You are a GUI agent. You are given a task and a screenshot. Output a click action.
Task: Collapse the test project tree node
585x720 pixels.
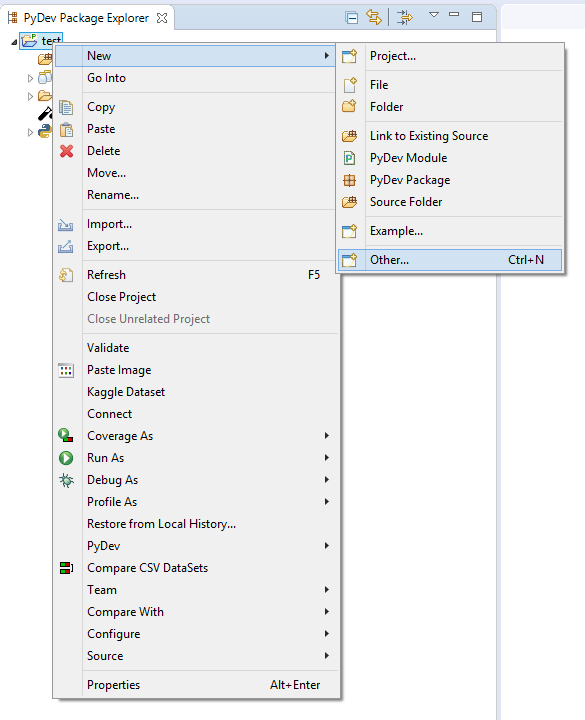tap(14, 42)
